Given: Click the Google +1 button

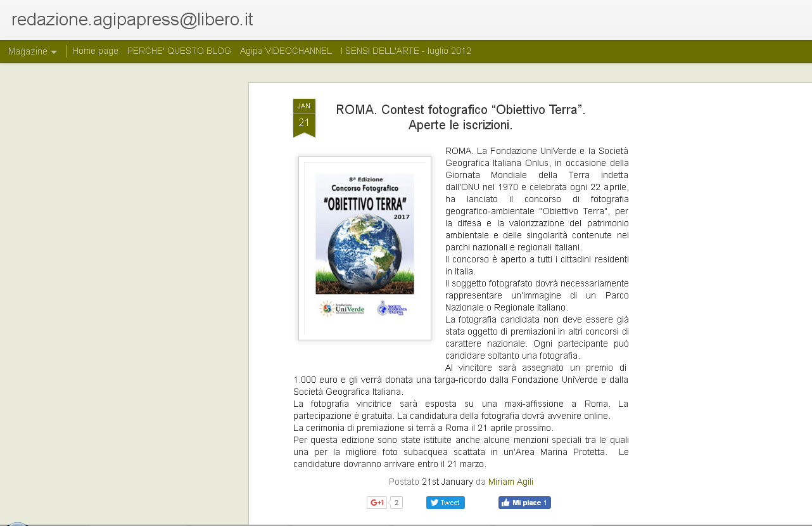Looking at the screenshot, I should 377,503.
